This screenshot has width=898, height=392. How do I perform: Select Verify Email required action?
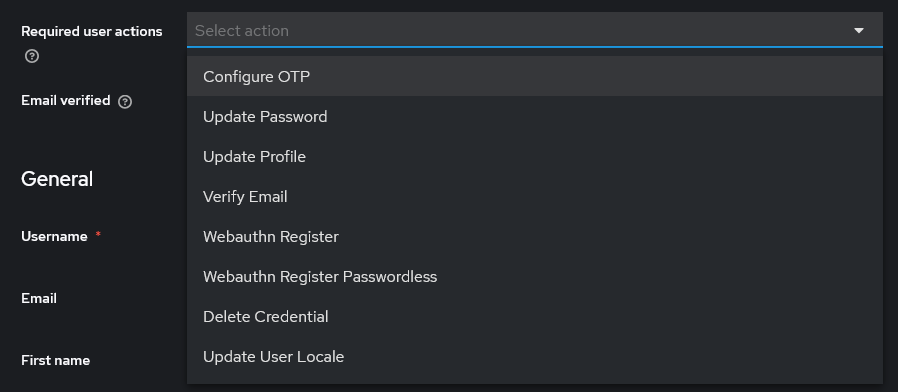tap(534, 197)
